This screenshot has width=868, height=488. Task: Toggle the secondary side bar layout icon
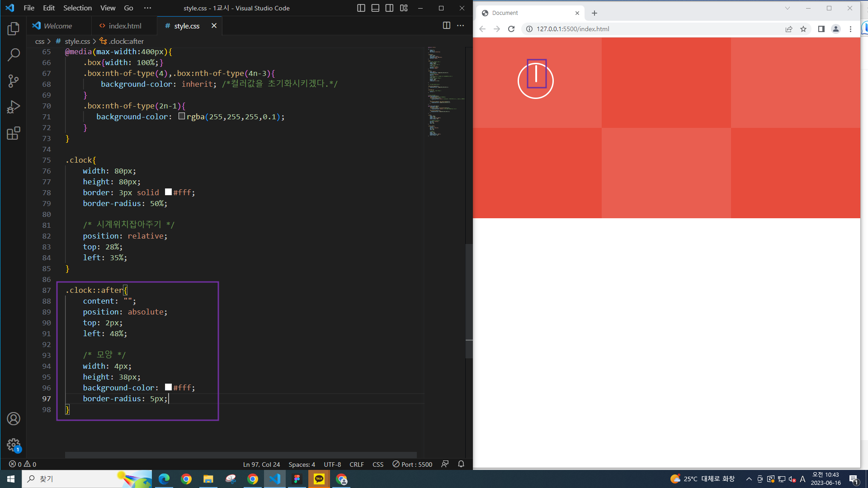tap(389, 8)
